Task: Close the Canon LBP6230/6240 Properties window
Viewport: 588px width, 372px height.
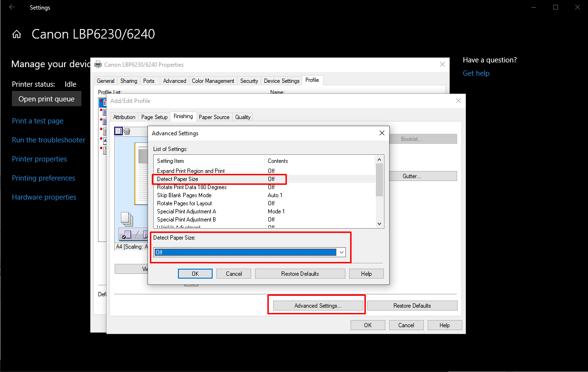Action: click(x=442, y=64)
